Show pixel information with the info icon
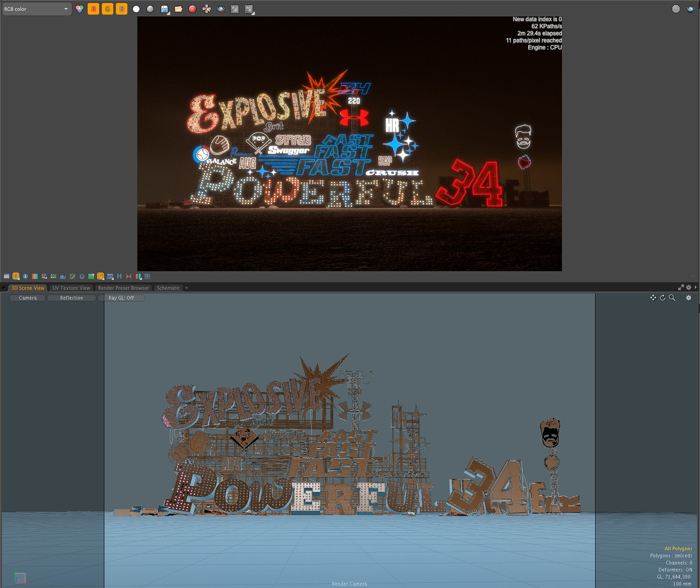 [25, 276]
